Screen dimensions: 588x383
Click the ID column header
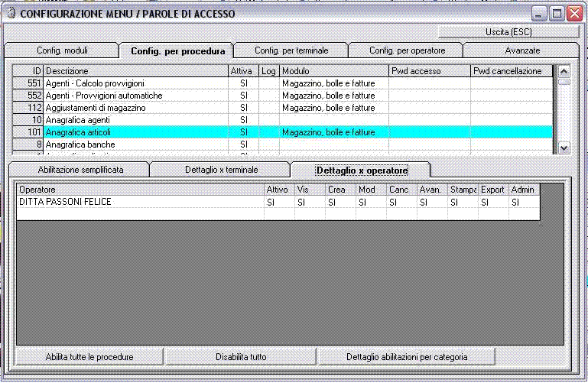pyautogui.click(x=28, y=71)
